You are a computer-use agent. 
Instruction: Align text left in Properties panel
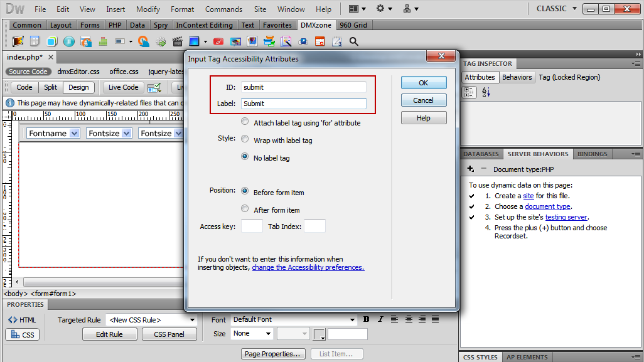394,319
